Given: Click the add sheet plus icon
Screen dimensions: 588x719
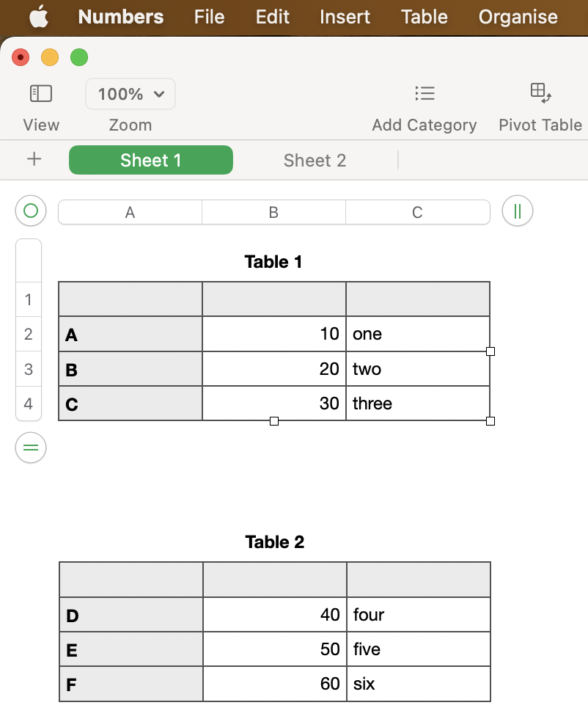Looking at the screenshot, I should pos(34,160).
